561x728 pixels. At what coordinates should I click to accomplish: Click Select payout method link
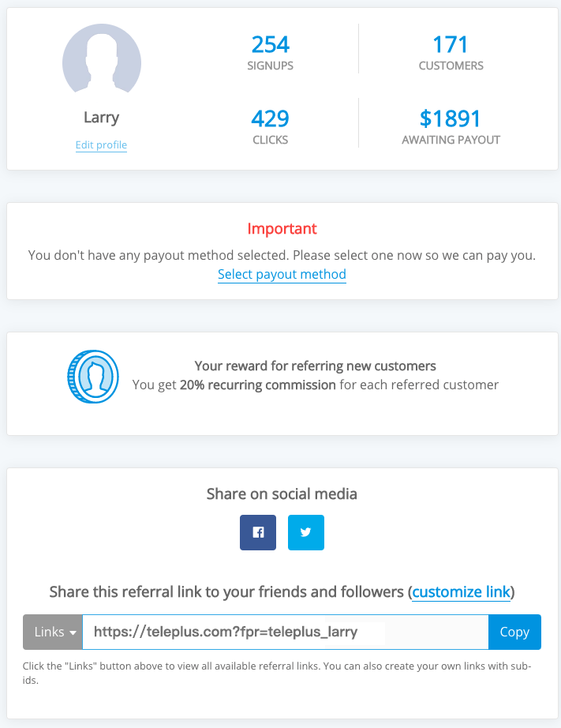tap(282, 275)
